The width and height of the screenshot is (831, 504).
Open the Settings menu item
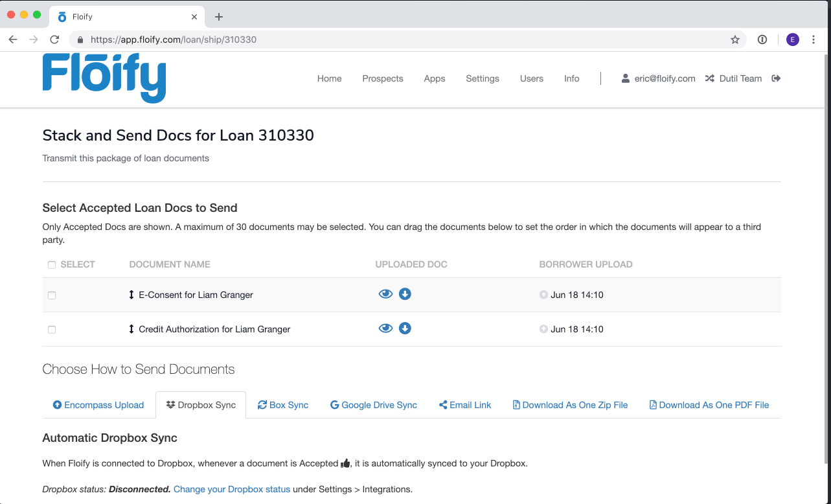click(483, 78)
